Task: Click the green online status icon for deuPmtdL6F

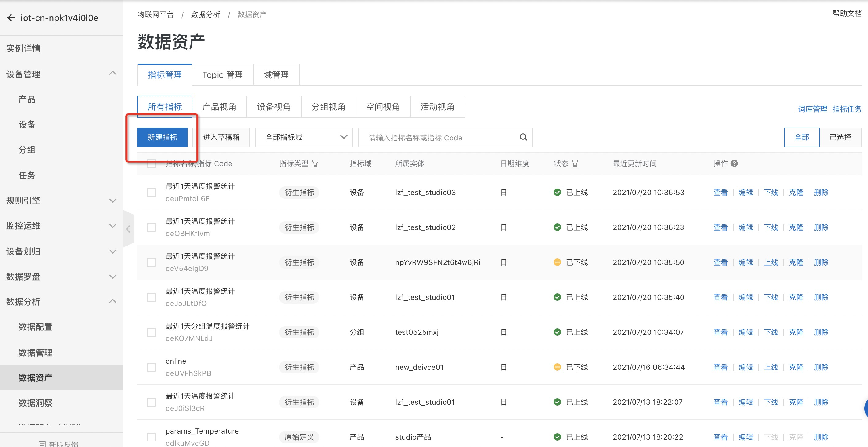Action: (557, 193)
